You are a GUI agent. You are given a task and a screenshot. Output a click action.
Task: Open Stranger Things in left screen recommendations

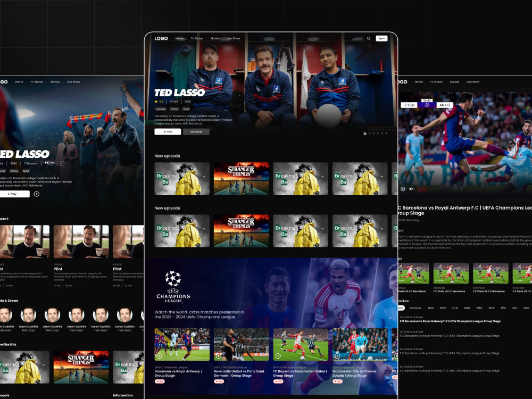click(x=81, y=367)
